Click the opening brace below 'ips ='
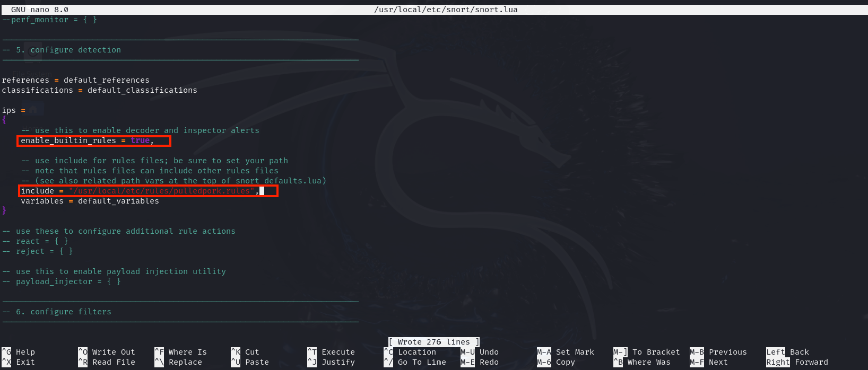The image size is (868, 370). tap(4, 120)
